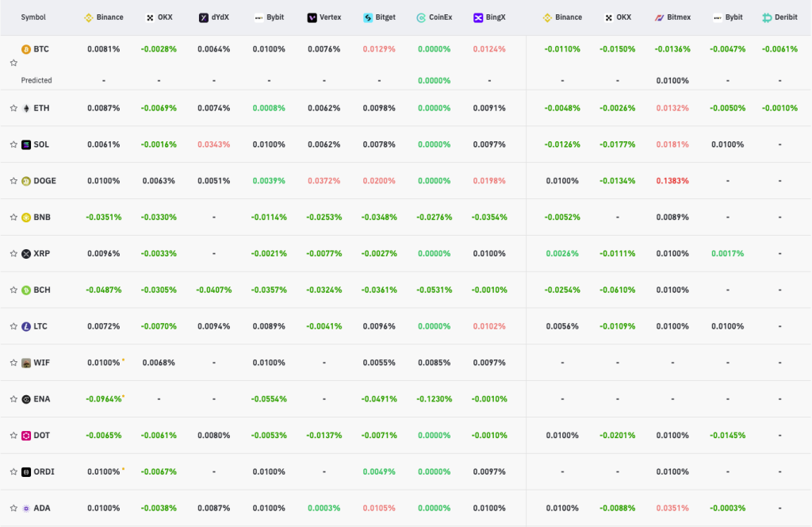Click the CoinEx exchange logo in header
Viewport: 812px width, 527px height.
pyautogui.click(x=421, y=17)
